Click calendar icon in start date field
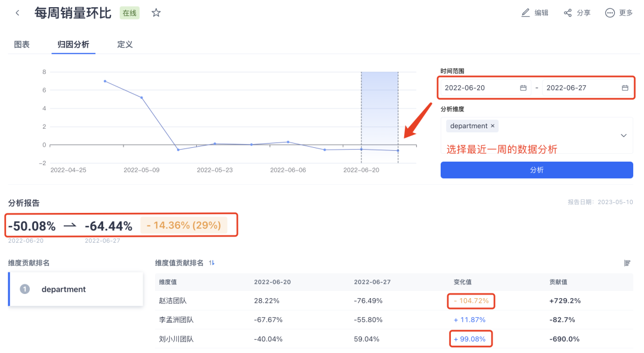This screenshot has width=644, height=353. 523,88
